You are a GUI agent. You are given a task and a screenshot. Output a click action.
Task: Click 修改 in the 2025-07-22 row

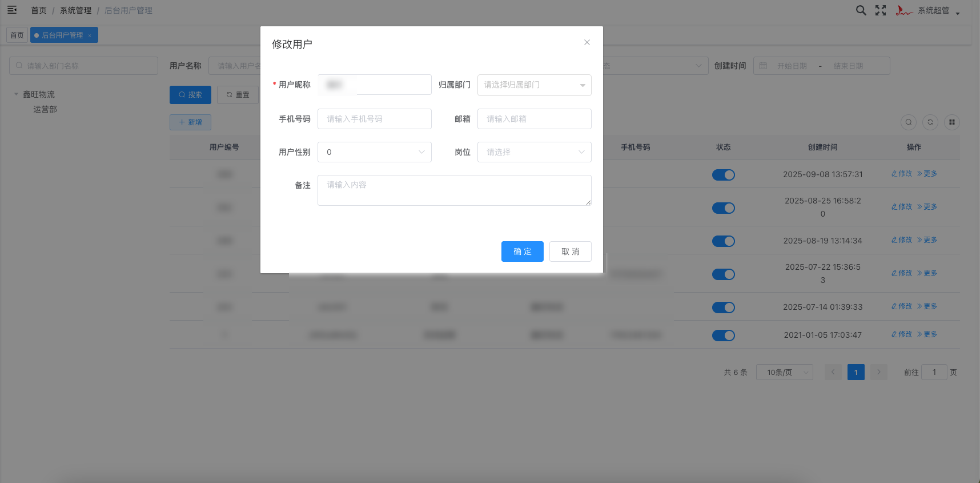(902, 273)
